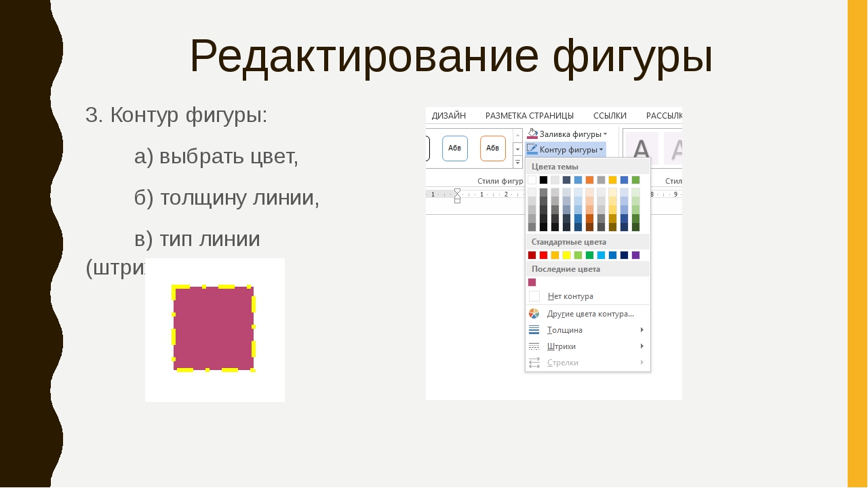Pick the orange theme color swatch
The image size is (868, 488).
pos(590,180)
